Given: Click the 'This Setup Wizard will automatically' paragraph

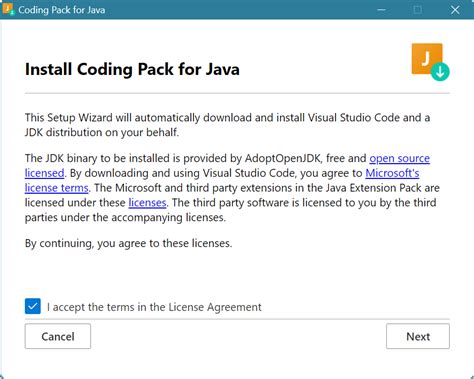Looking at the screenshot, I should tap(227, 125).
